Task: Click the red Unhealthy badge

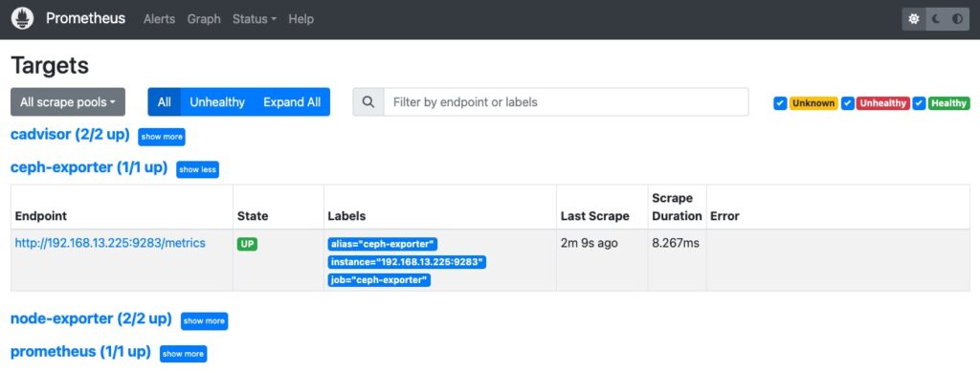Action: (883, 103)
